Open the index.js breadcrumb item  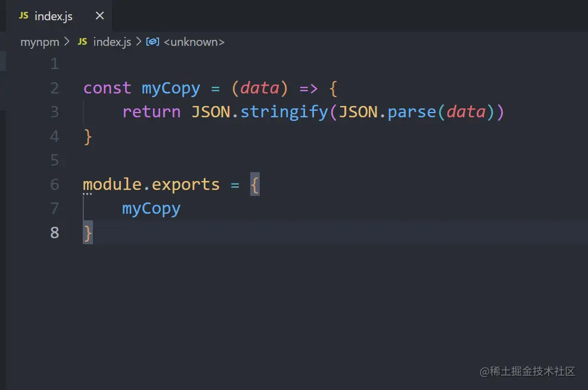(112, 42)
